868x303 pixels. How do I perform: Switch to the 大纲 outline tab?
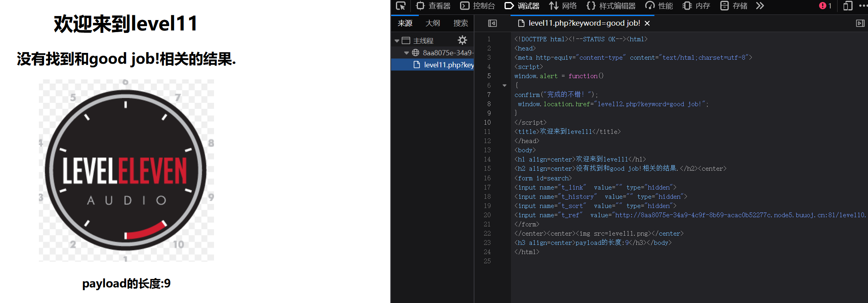432,23
